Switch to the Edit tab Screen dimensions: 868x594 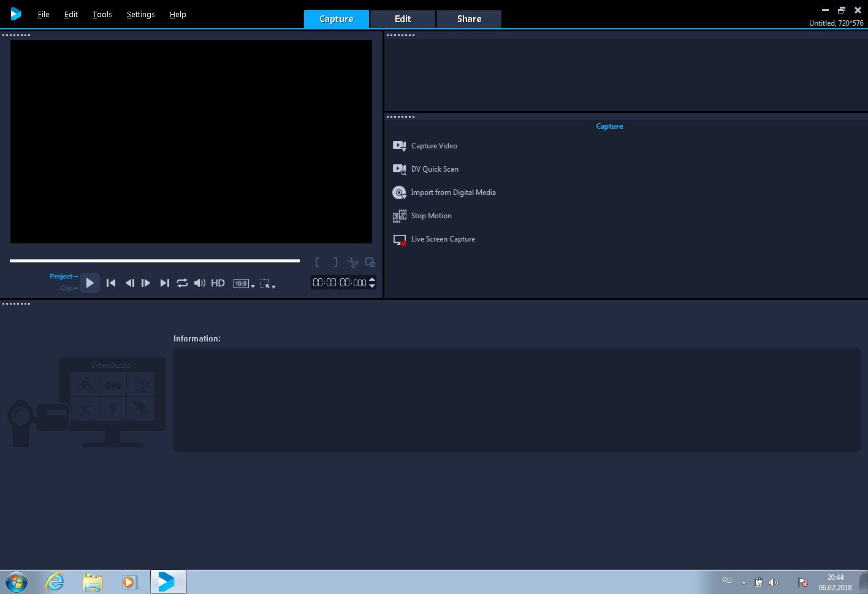[403, 19]
